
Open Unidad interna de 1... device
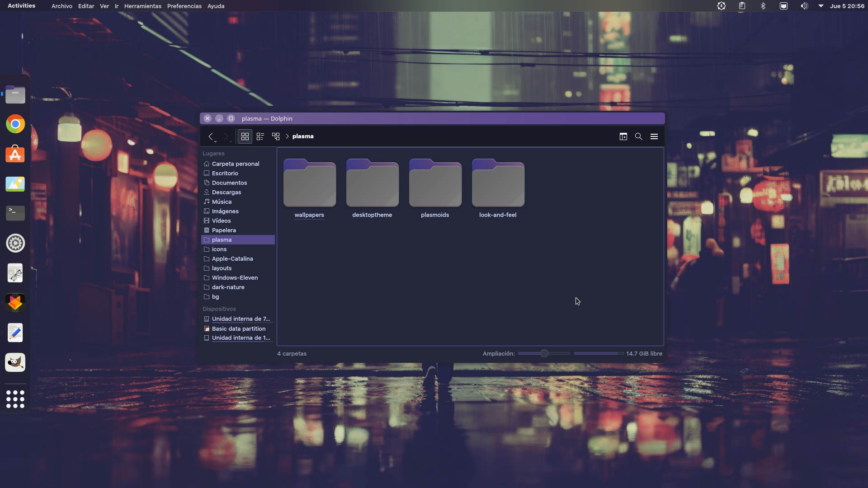point(238,338)
